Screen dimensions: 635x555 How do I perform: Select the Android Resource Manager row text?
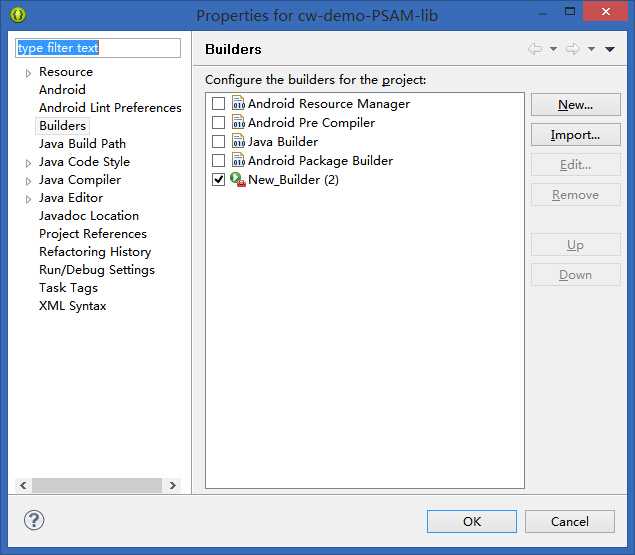329,104
